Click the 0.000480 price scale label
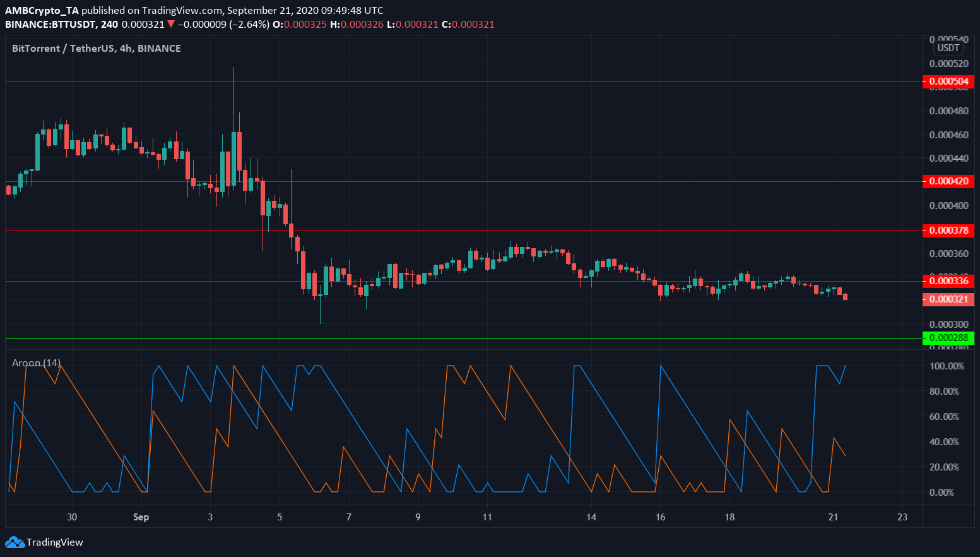Viewport: 980px width, 557px height. point(948,111)
